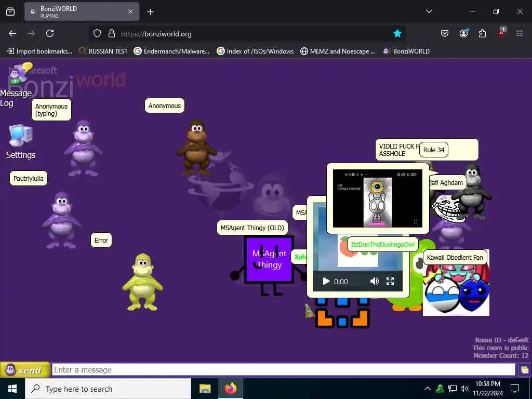This screenshot has height=399, width=532.
Task: Click the yellow-green Error Bonzi character
Action: 142,282
